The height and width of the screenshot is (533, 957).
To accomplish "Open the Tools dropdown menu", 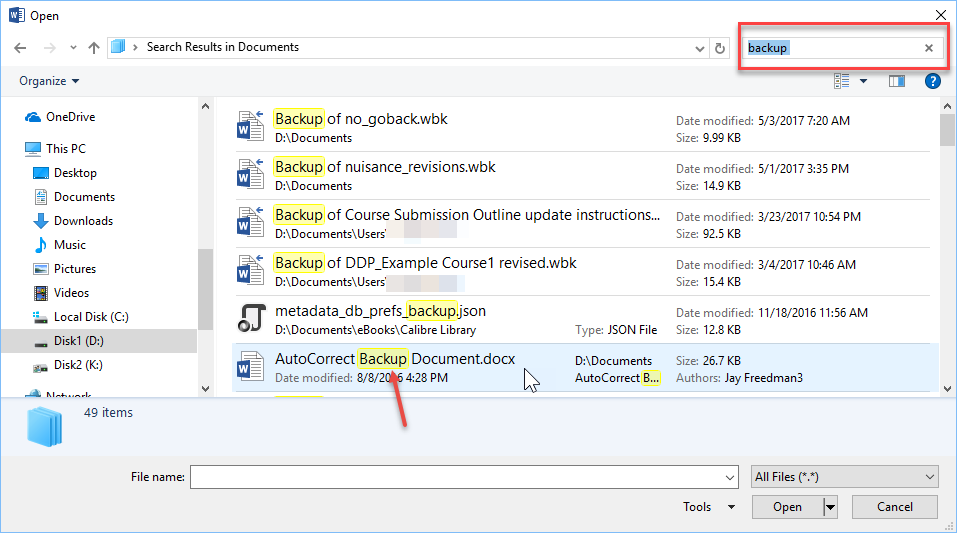I will pos(709,507).
